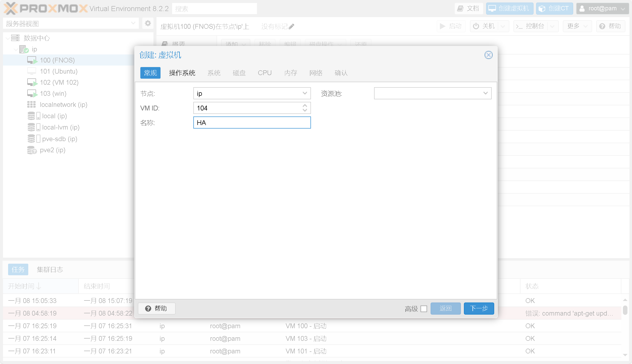Switch to the CPU tab

pyautogui.click(x=265, y=73)
